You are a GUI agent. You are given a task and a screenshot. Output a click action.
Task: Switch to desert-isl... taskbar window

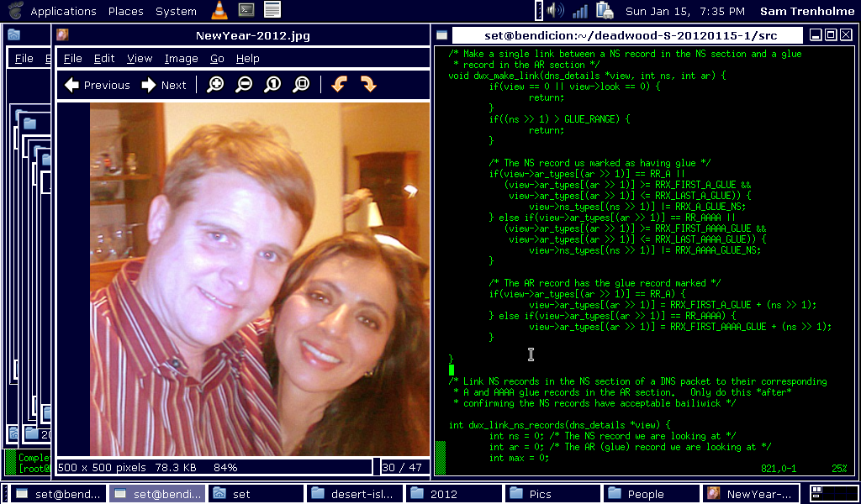tap(355, 494)
